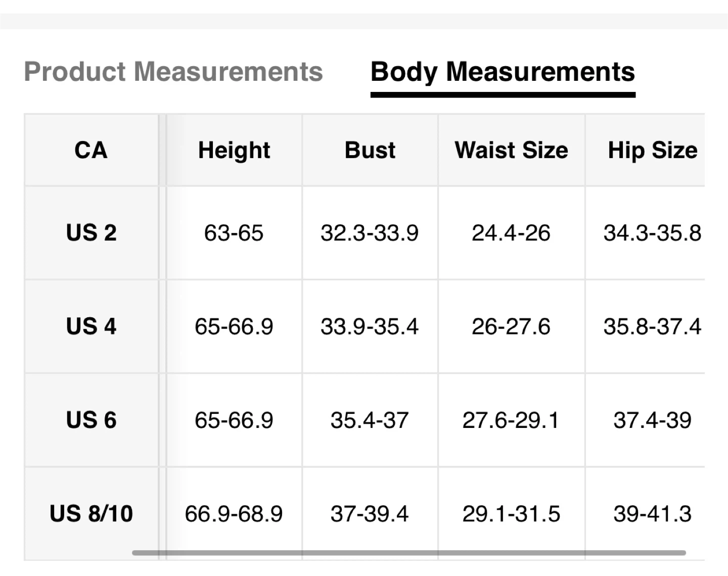Select the US 6 size row label
Viewport: 728px width, 576px height.
tap(91, 420)
